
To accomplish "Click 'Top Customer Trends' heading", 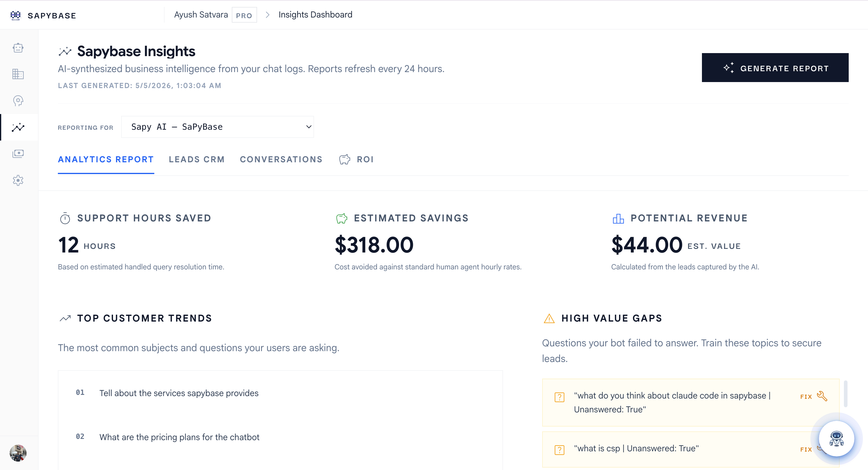I will 145,318.
